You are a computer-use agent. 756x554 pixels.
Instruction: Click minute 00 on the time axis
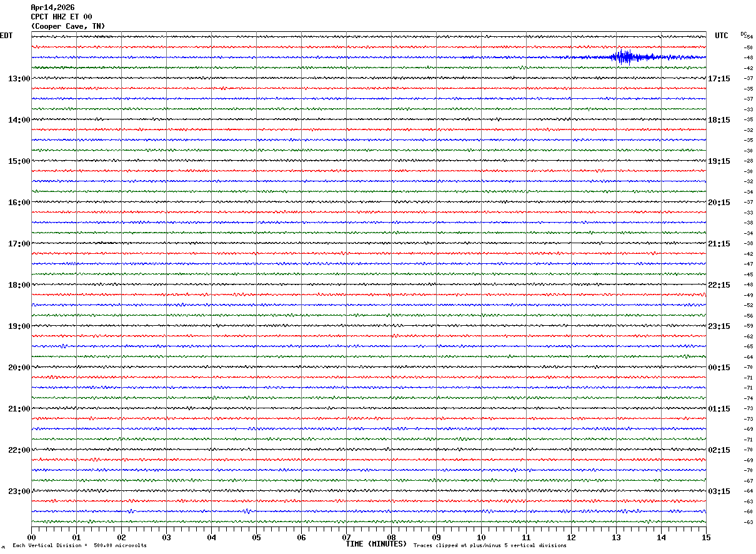32,537
